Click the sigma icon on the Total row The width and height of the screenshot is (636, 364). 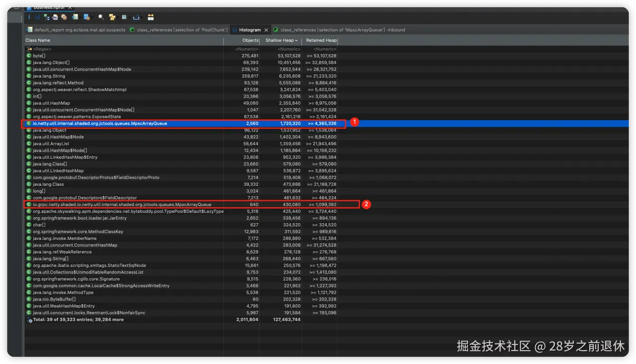[29, 320]
